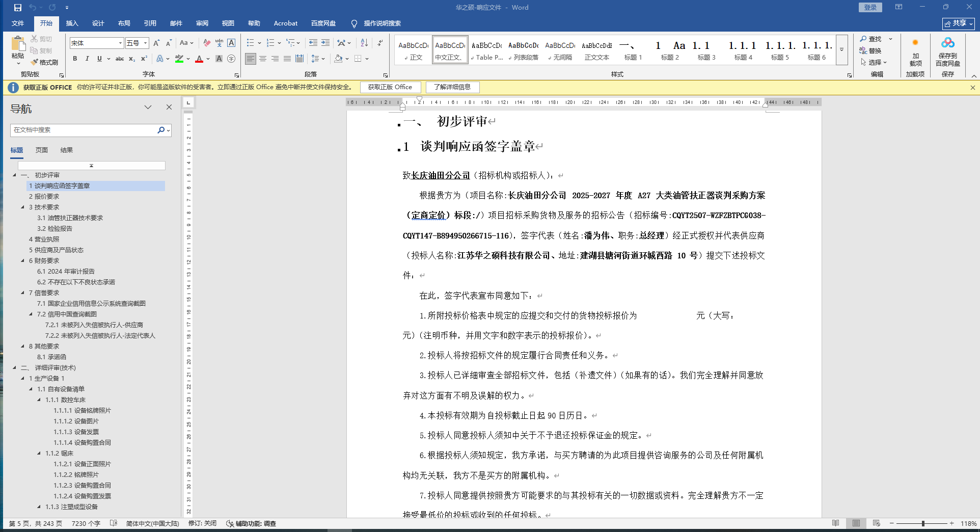Click the justify alignment icon
This screenshot has width=980, height=532.
(x=287, y=59)
